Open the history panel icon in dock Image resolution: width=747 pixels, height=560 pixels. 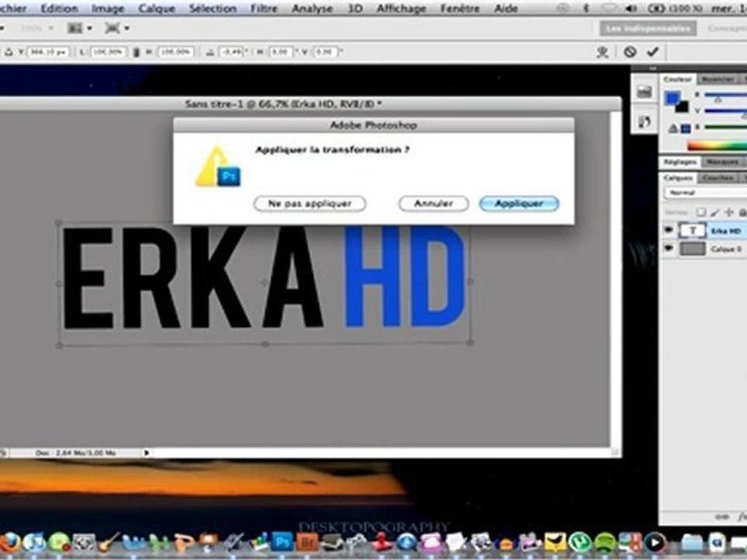(644, 92)
